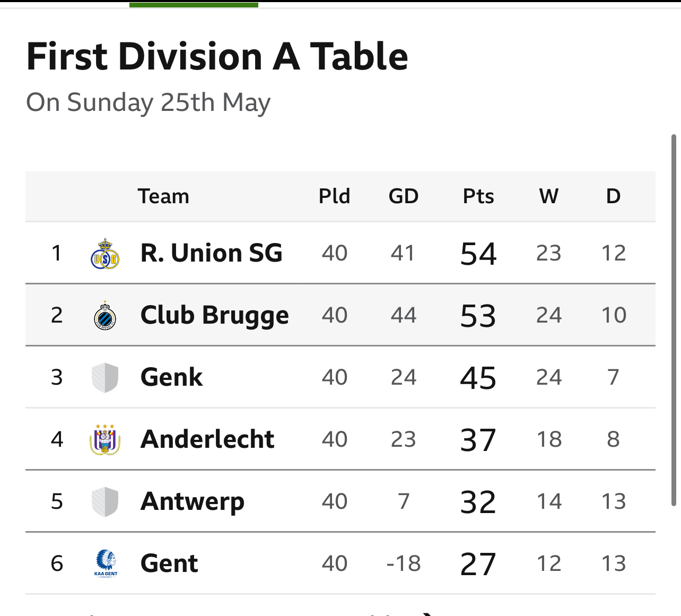This screenshot has height=616, width=681.
Task: Click the Pts column header
Action: [x=478, y=196]
